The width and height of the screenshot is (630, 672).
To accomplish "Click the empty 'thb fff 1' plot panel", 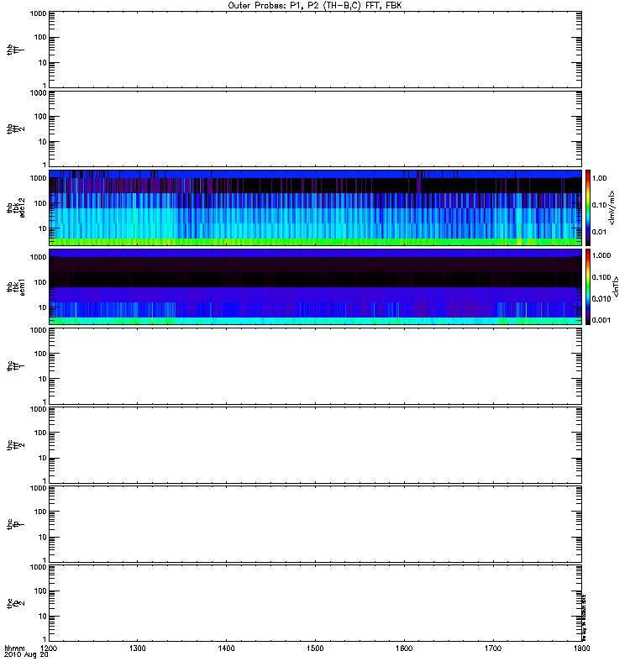I will click(x=315, y=50).
